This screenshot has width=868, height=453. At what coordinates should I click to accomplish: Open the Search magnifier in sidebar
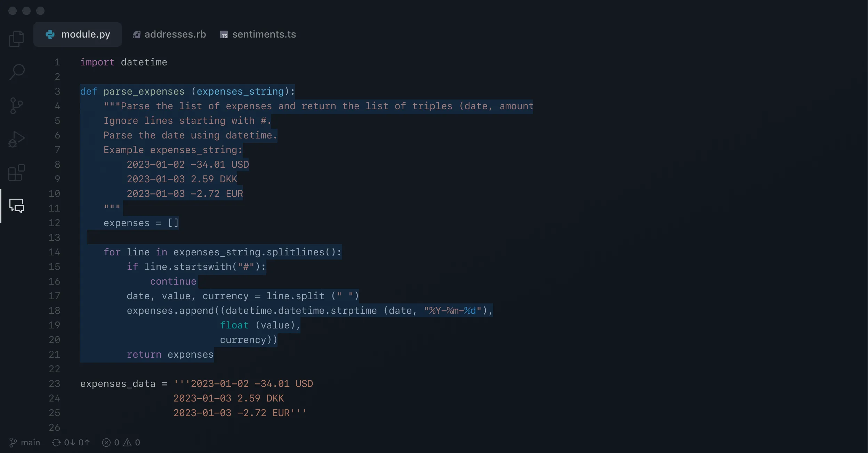[17, 72]
